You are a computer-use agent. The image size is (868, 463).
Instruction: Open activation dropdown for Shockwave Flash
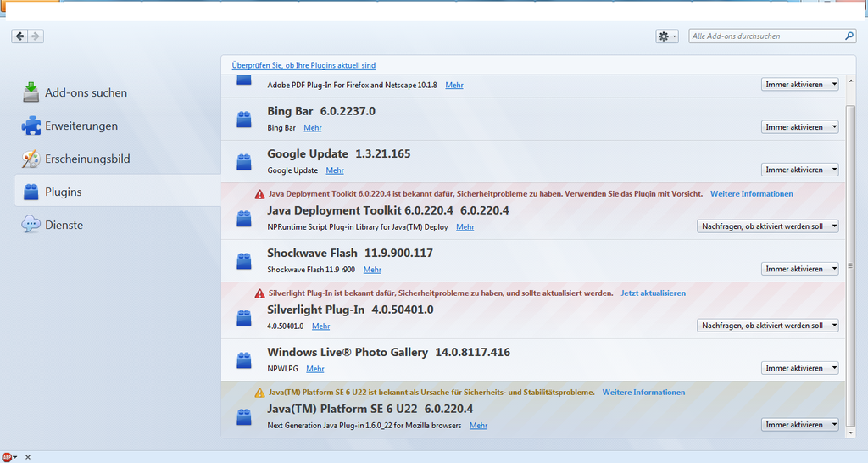(x=800, y=269)
